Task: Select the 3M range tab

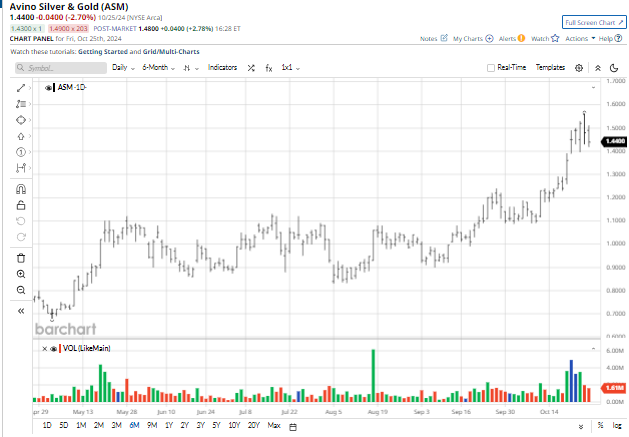Action: (x=116, y=425)
